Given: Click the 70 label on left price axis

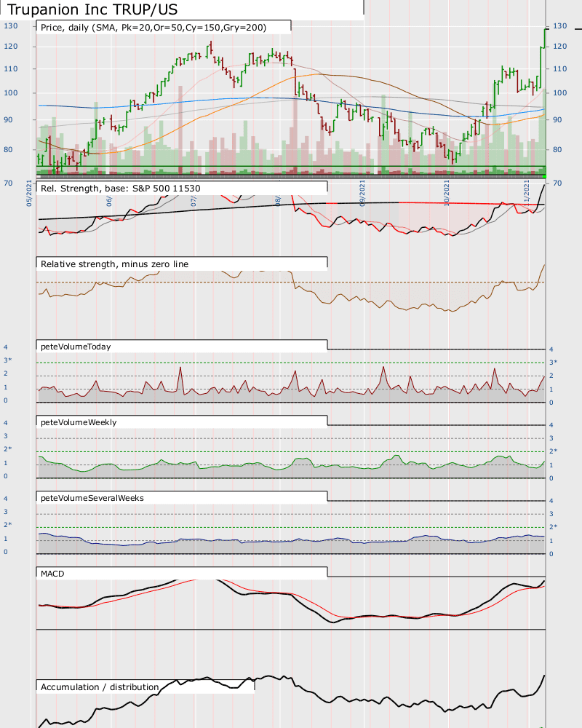Looking at the screenshot, I should 8,183.
